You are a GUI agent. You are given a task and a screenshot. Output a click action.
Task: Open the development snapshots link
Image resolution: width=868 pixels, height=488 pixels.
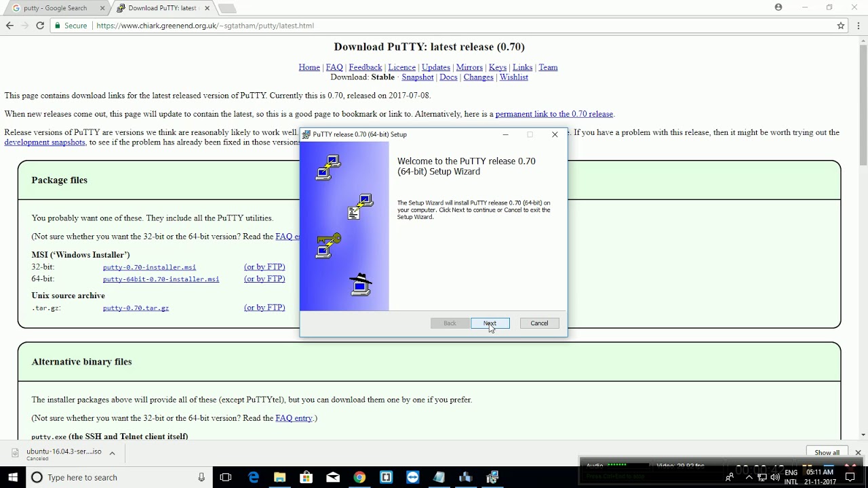pyautogui.click(x=45, y=142)
